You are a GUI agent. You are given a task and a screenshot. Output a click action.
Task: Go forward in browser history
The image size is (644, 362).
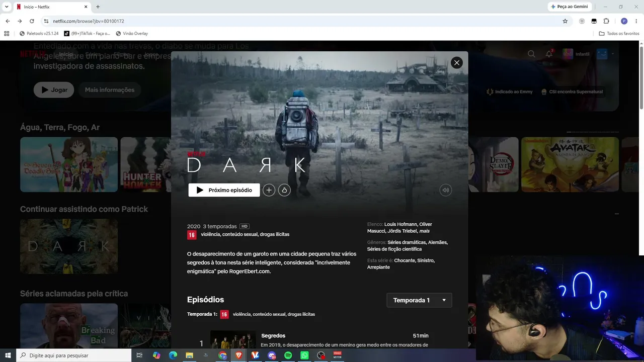coord(20,21)
